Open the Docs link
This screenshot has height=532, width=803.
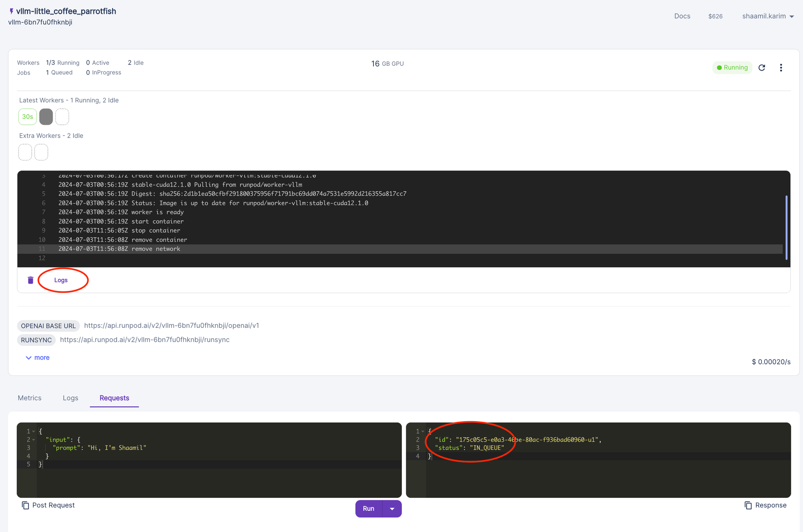coord(682,16)
